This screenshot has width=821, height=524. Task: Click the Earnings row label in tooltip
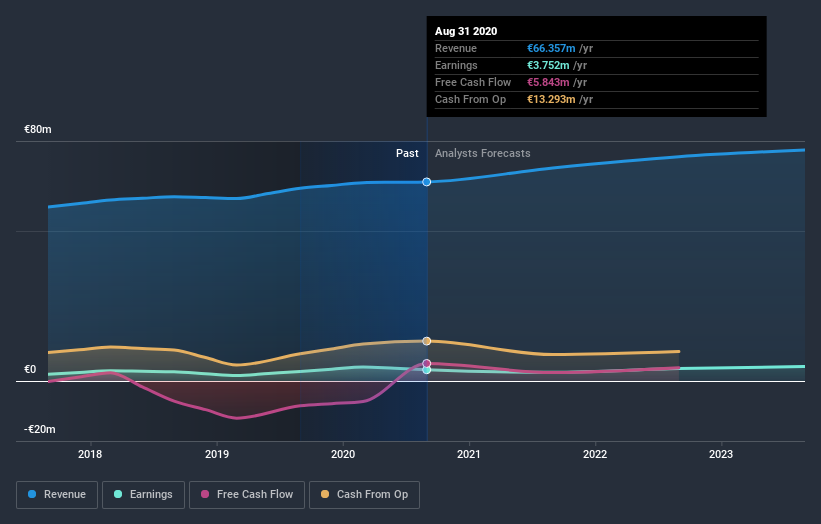[x=456, y=65]
